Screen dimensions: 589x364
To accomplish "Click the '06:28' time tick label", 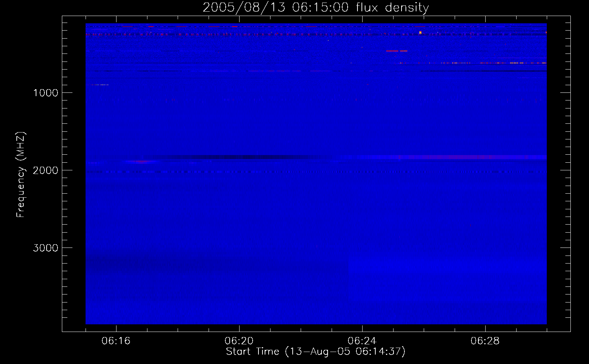I will [x=485, y=341].
